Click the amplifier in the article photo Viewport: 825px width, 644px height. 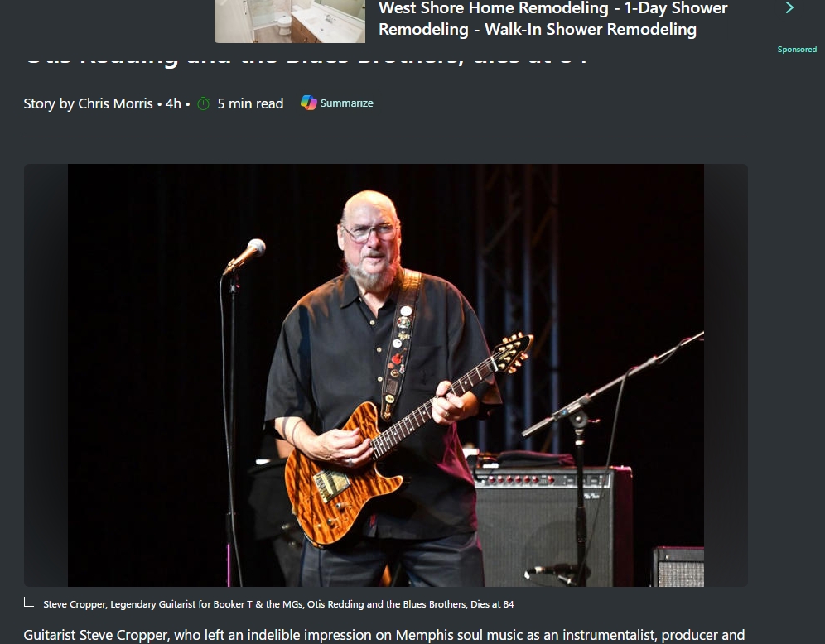[x=552, y=526]
